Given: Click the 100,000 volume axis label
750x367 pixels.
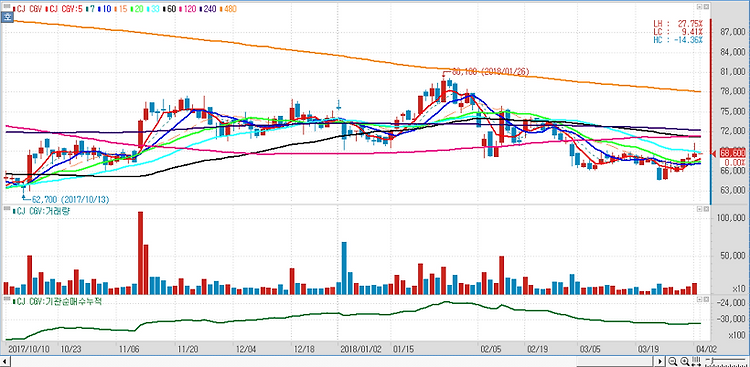Looking at the screenshot, I should (x=730, y=218).
